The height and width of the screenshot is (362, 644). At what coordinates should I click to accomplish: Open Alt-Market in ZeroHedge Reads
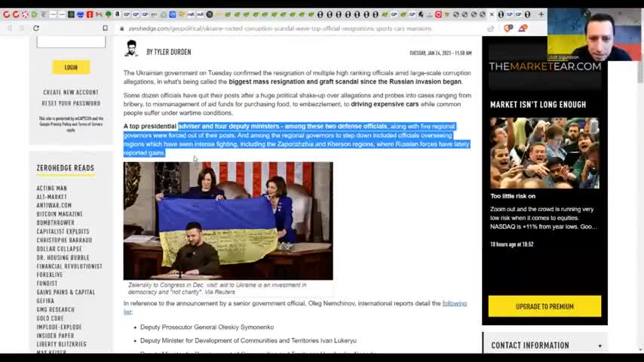52,197
